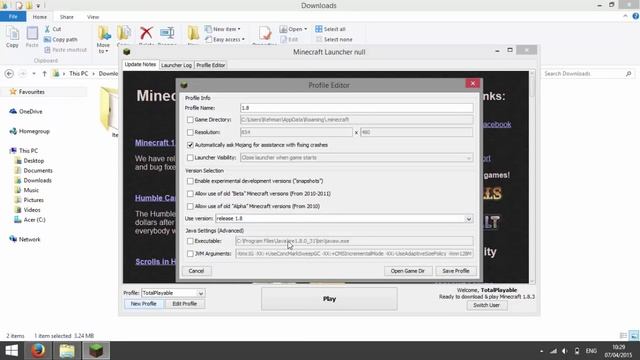Enable the Resolution checkbox
Screen dimensions: 640x360
pos(190,132)
